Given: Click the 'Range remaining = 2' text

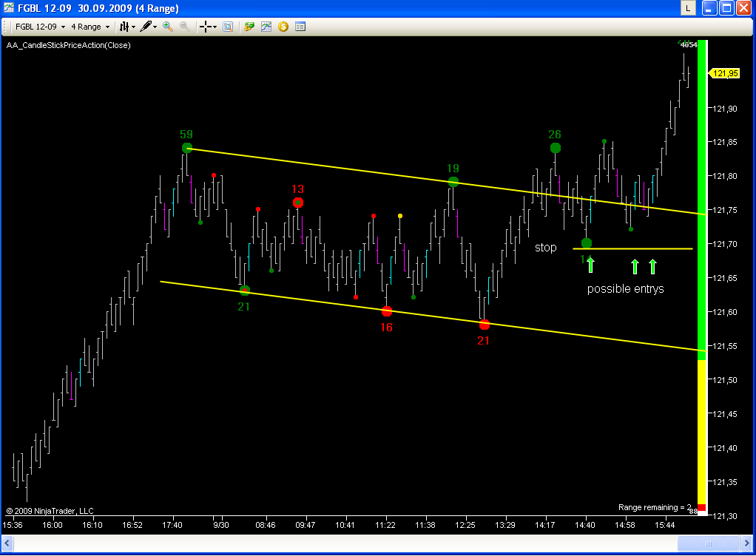Looking at the screenshot, I should coord(655,507).
